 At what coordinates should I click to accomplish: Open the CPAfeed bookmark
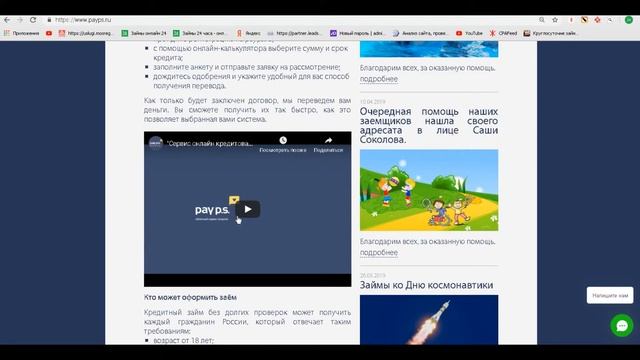pyautogui.click(x=503, y=33)
